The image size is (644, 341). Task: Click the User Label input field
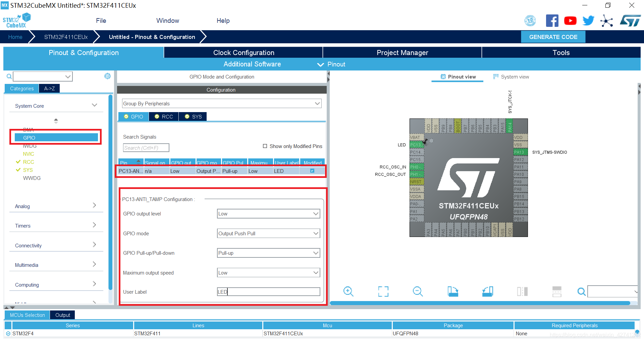tap(268, 292)
